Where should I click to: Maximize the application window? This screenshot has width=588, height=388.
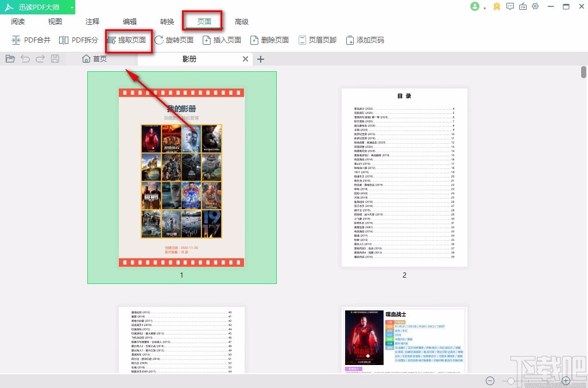coord(566,6)
